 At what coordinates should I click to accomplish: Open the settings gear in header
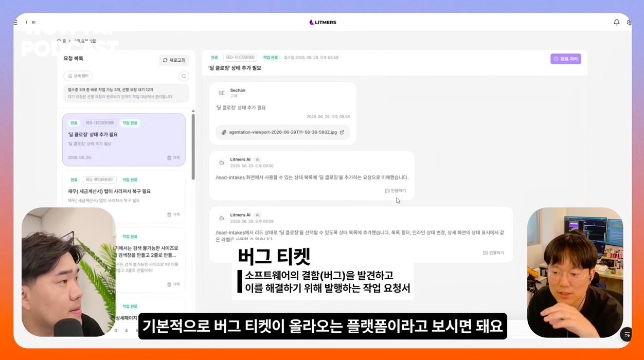[629, 23]
